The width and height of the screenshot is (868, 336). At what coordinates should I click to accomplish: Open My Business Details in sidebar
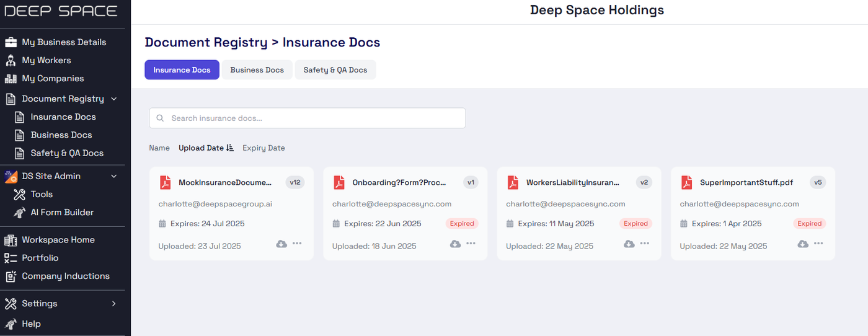click(x=65, y=42)
